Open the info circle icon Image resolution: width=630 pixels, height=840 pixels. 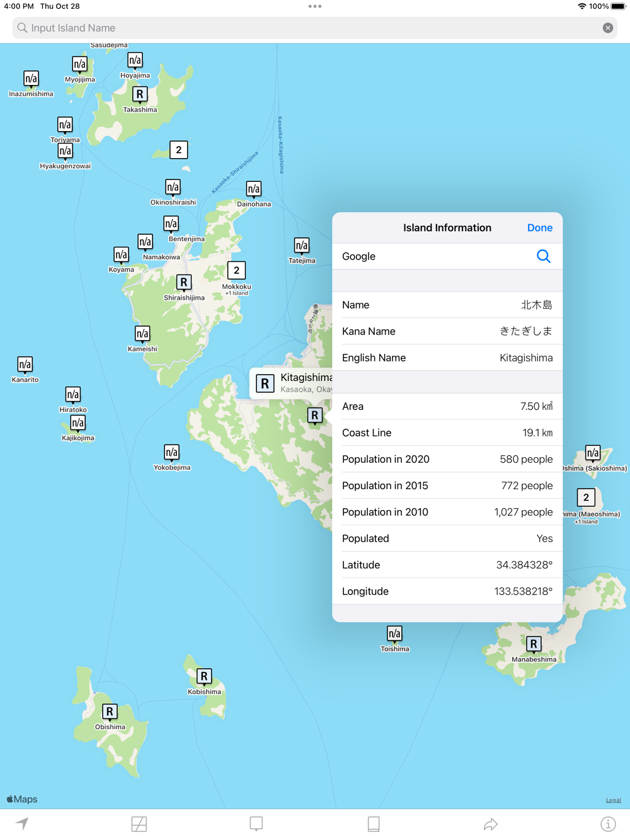pyautogui.click(x=608, y=824)
